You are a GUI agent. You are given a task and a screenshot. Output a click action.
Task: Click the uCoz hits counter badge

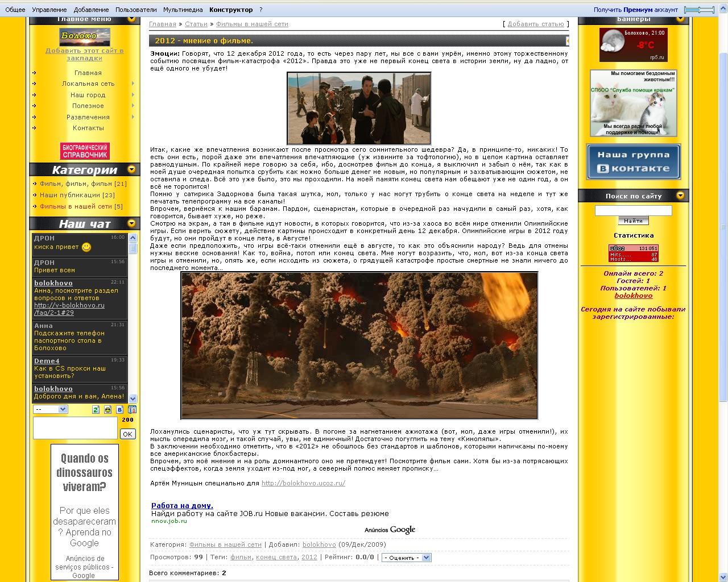[x=634, y=253]
